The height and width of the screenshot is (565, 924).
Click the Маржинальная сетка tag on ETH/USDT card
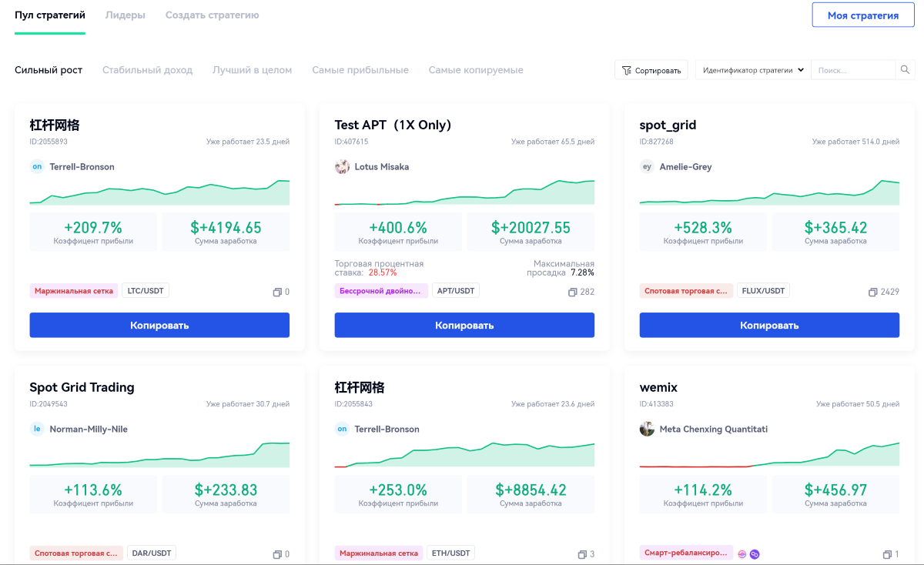pyautogui.click(x=379, y=553)
